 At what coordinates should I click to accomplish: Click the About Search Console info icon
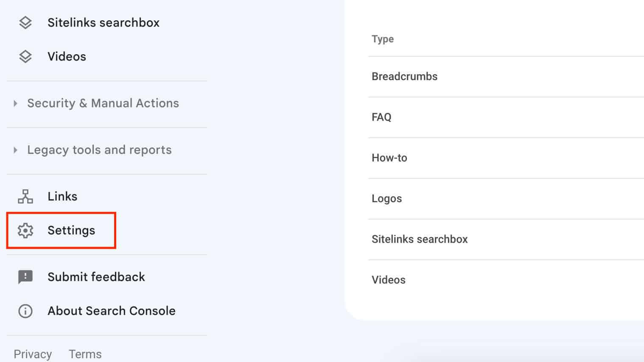click(x=25, y=311)
